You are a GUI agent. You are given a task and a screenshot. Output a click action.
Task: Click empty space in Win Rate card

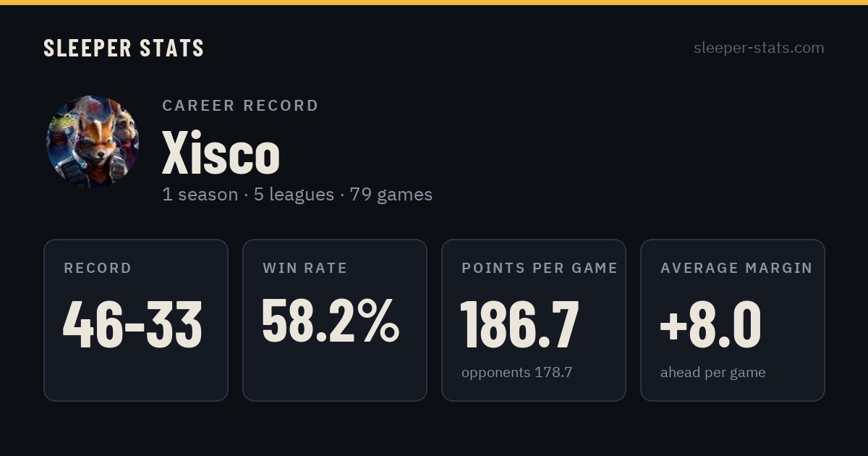click(x=335, y=375)
